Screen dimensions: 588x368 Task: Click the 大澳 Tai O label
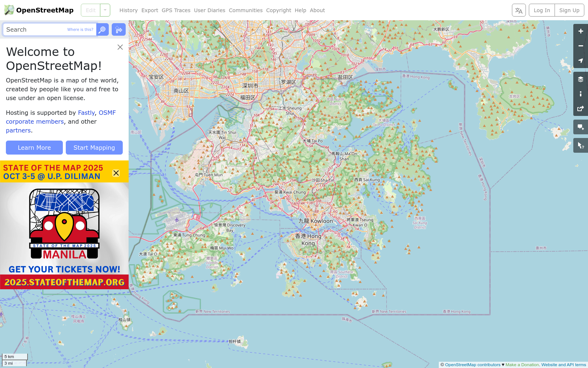[x=148, y=254]
